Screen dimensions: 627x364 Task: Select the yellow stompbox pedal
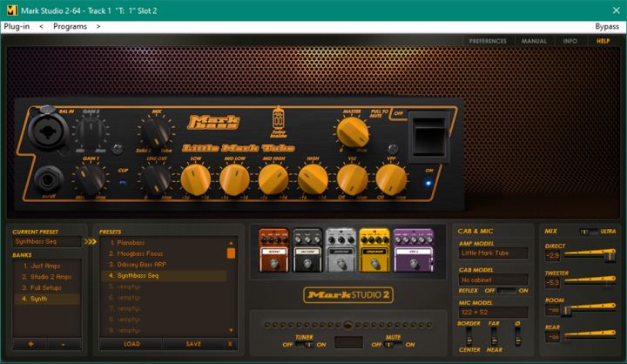tap(374, 248)
